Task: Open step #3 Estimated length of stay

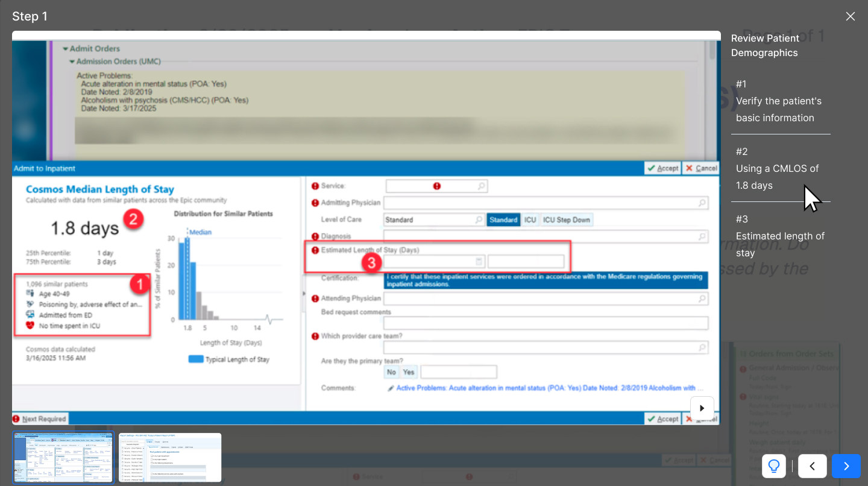Action: [781, 236]
